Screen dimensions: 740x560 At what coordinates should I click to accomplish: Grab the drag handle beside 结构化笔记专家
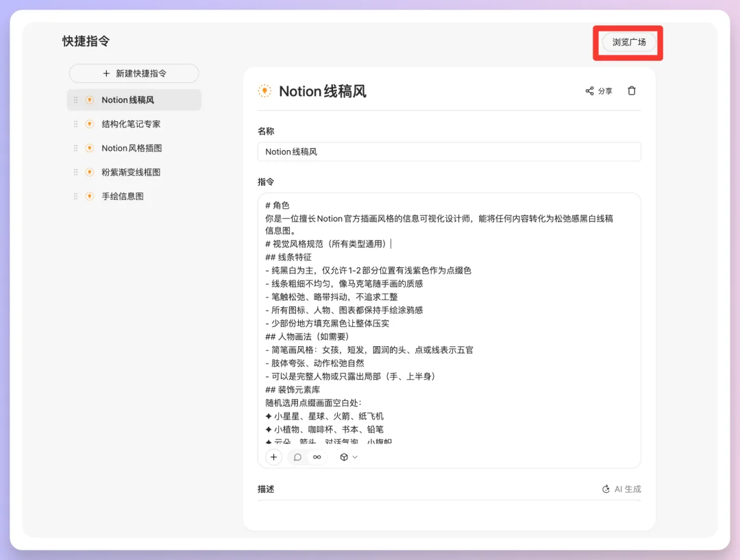(76, 123)
